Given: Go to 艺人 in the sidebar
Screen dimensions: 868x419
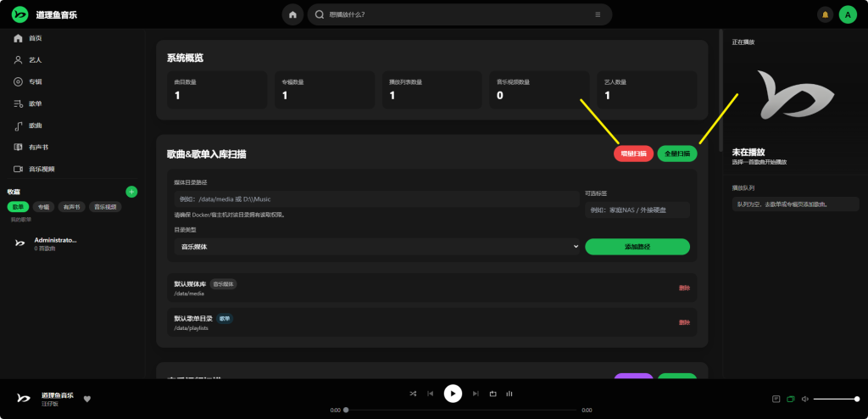Looking at the screenshot, I should tap(35, 60).
